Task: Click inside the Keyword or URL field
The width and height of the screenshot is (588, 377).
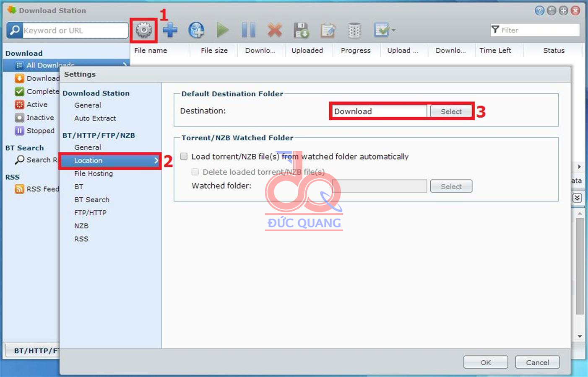Action: click(75, 30)
